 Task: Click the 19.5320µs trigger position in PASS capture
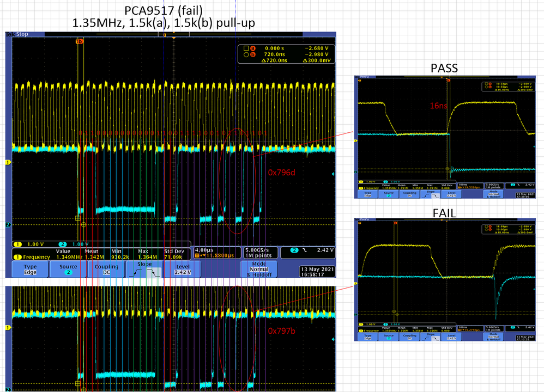click(469, 187)
